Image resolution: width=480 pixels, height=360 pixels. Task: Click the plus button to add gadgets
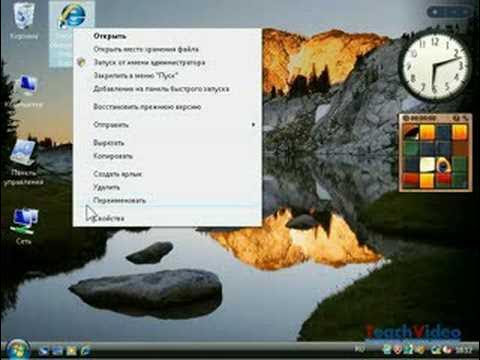pyautogui.click(x=435, y=12)
